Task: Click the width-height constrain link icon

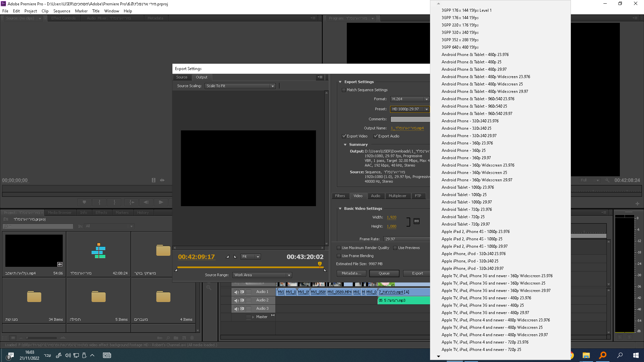Action: [416, 221]
